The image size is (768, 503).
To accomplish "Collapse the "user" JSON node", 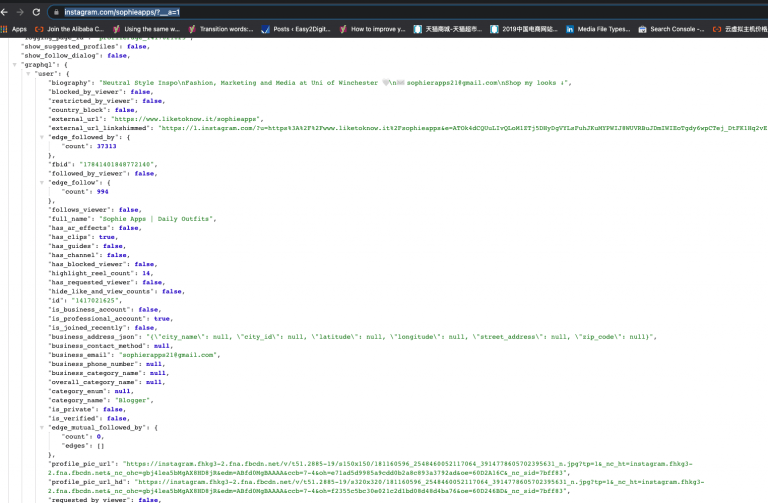I will 28,74.
